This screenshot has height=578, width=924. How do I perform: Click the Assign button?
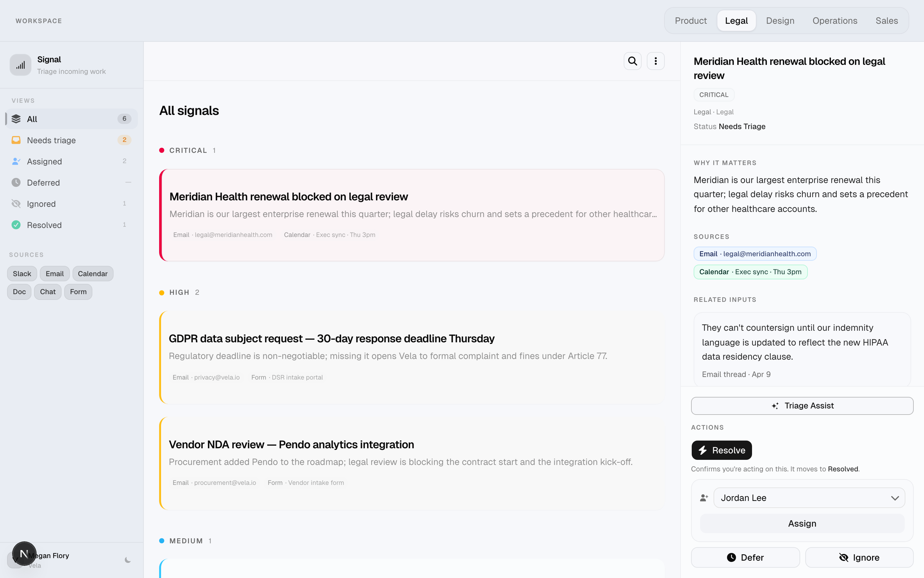pyautogui.click(x=802, y=523)
